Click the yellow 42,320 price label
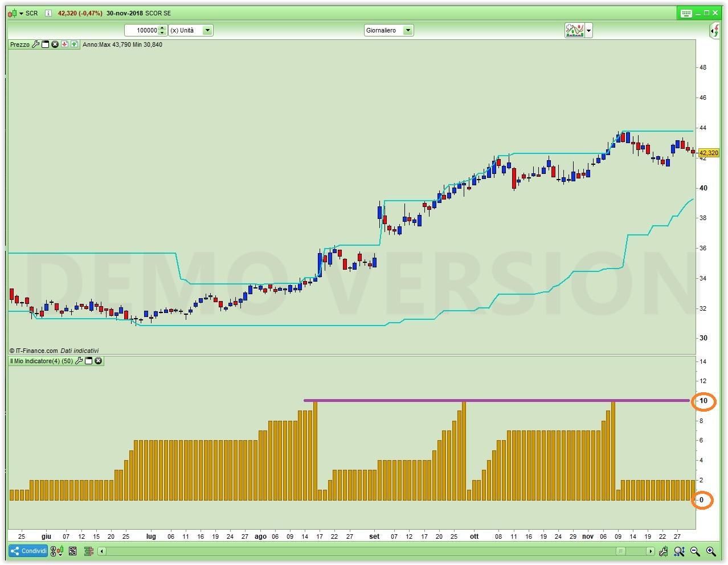 (709, 153)
